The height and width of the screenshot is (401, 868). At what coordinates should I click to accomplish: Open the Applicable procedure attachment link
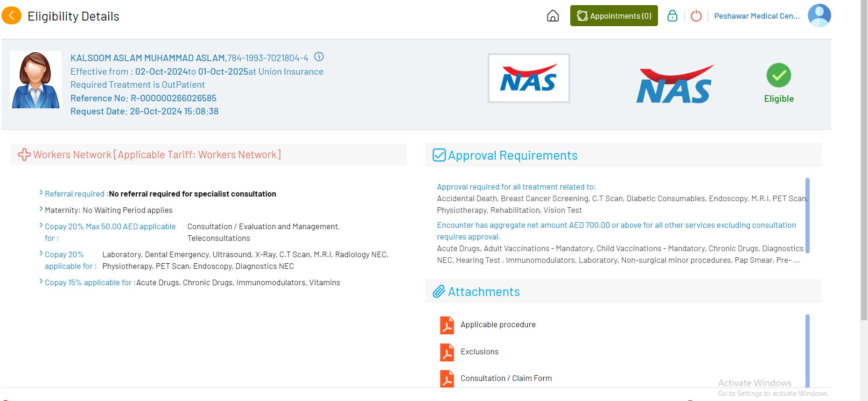point(498,324)
